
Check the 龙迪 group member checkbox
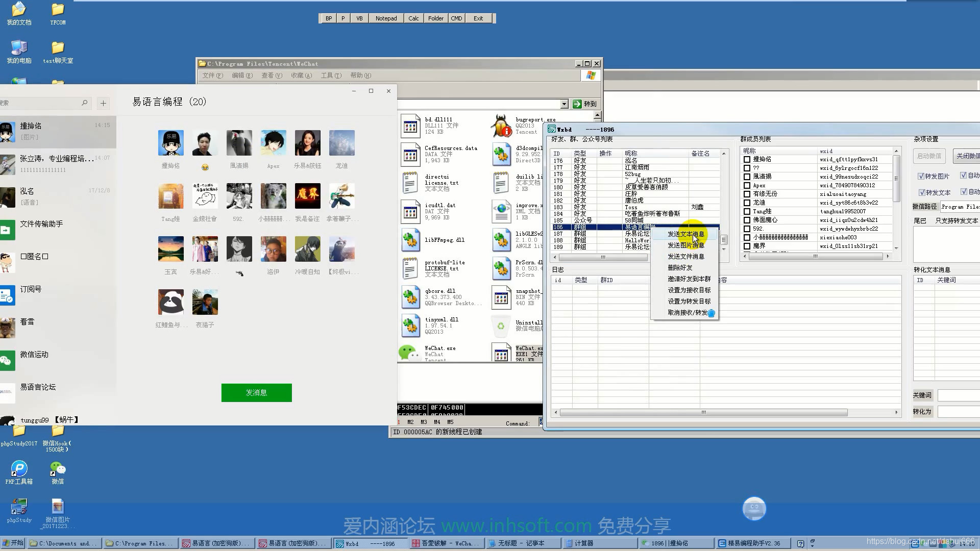[x=747, y=203]
